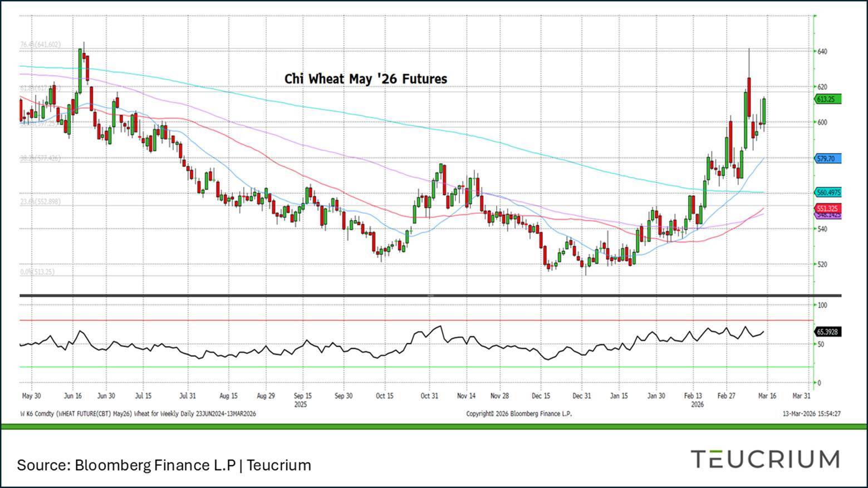Viewport: 868px width, 488px height.
Task: Click the green 613.25 last price tag
Action: pyautogui.click(x=827, y=99)
